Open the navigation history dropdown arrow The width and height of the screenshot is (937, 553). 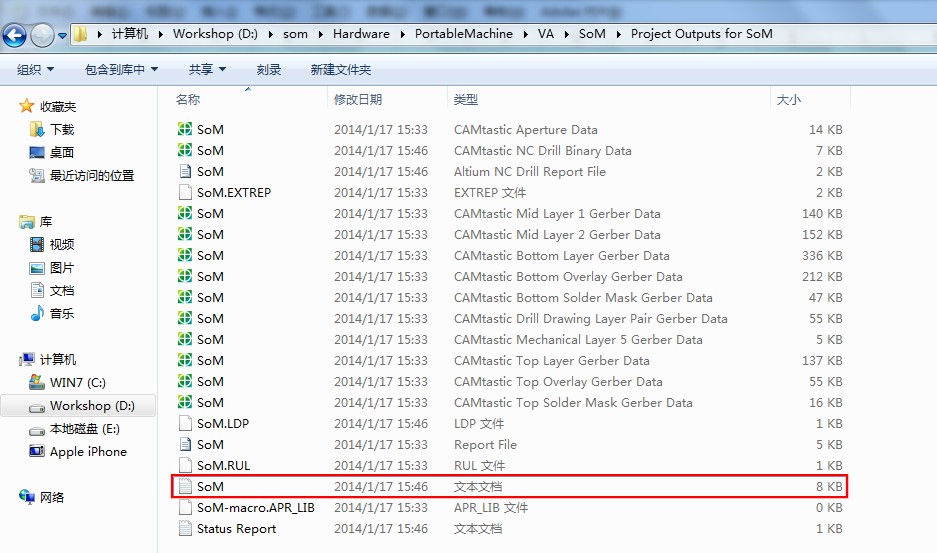63,36
